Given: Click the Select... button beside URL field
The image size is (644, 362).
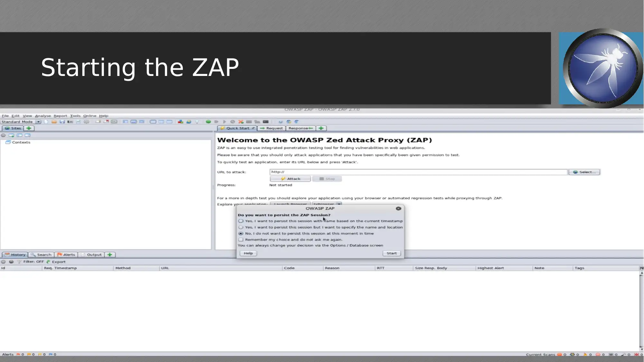Looking at the screenshot, I should (584, 172).
